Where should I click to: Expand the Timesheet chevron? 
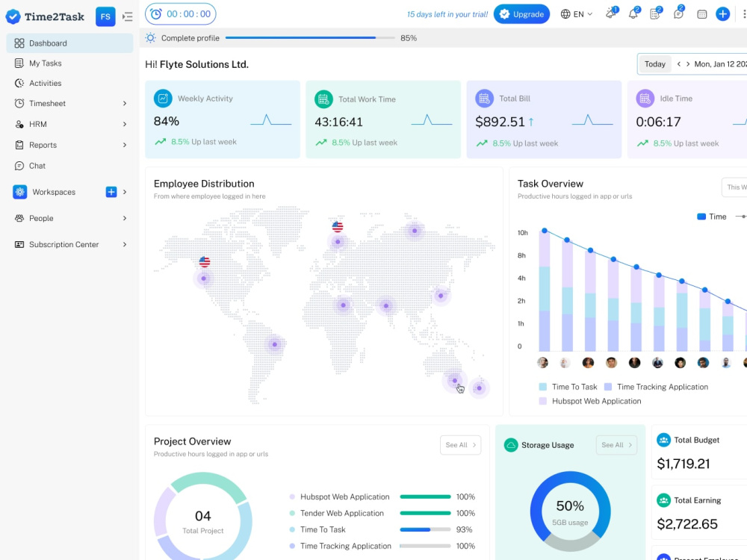click(x=125, y=103)
